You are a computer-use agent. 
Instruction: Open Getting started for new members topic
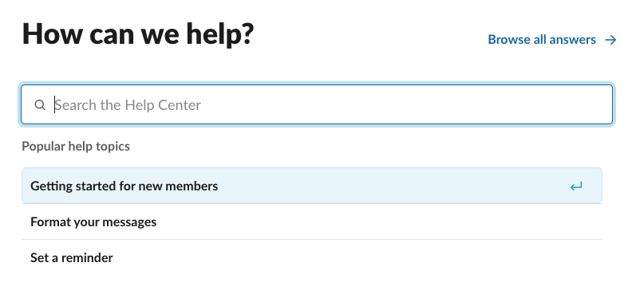[312, 186]
